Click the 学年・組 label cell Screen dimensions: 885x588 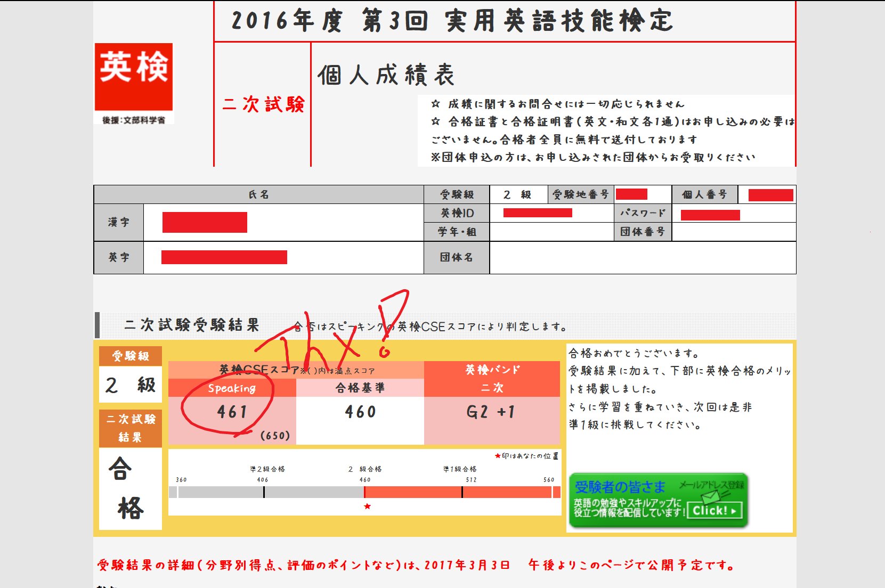[457, 232]
